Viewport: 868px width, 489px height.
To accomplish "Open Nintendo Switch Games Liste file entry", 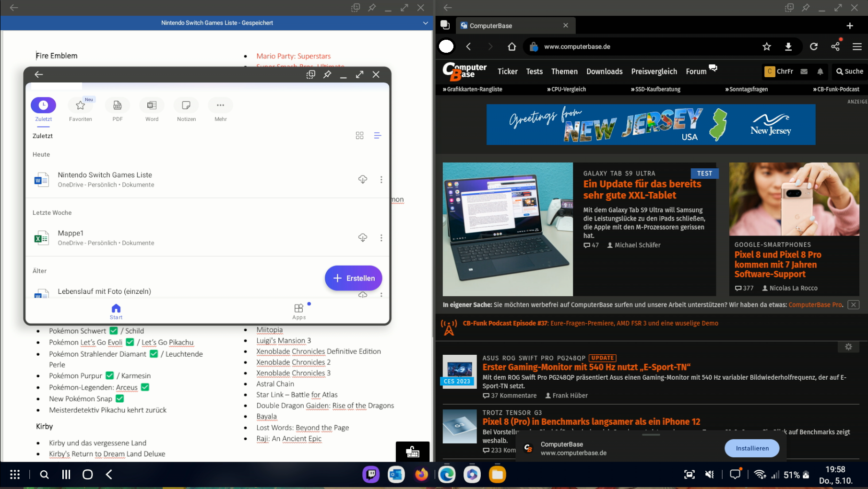I will tap(207, 179).
